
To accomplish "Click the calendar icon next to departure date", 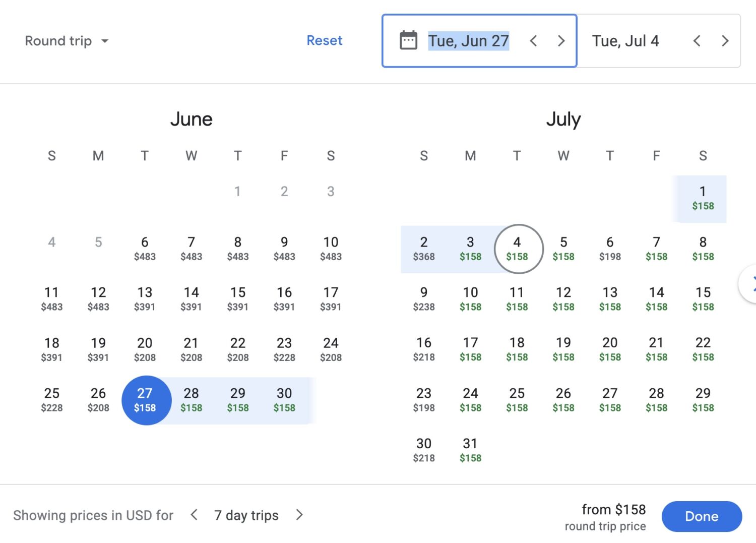I will (x=408, y=40).
